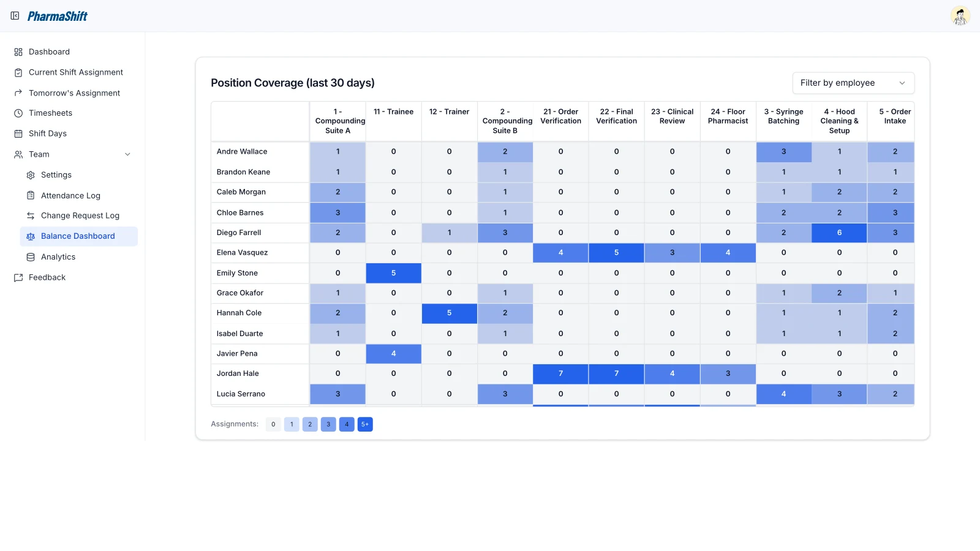Click the legend swatch for 0 assignments
This screenshot has height=551, width=980.
[273, 424]
